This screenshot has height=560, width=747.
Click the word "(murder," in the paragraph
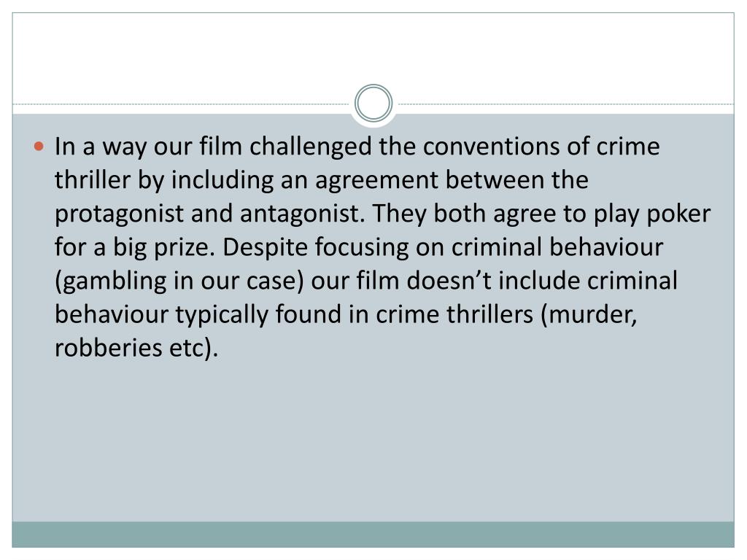click(x=589, y=315)
